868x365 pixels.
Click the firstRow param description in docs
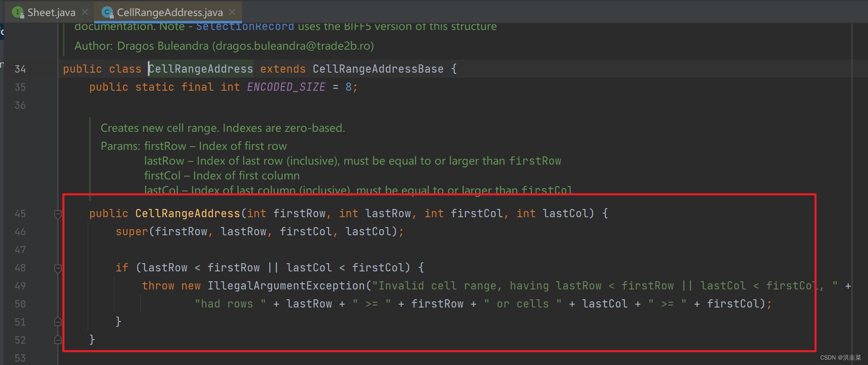coord(215,146)
